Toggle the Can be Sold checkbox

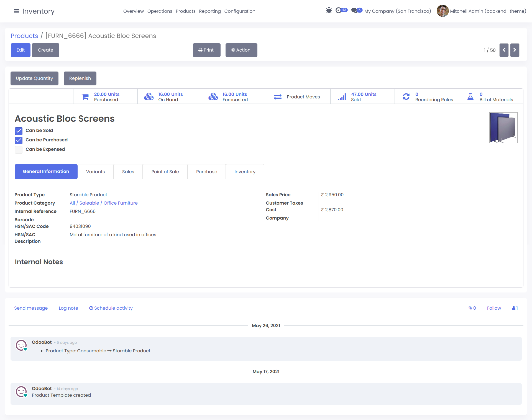coord(19,131)
